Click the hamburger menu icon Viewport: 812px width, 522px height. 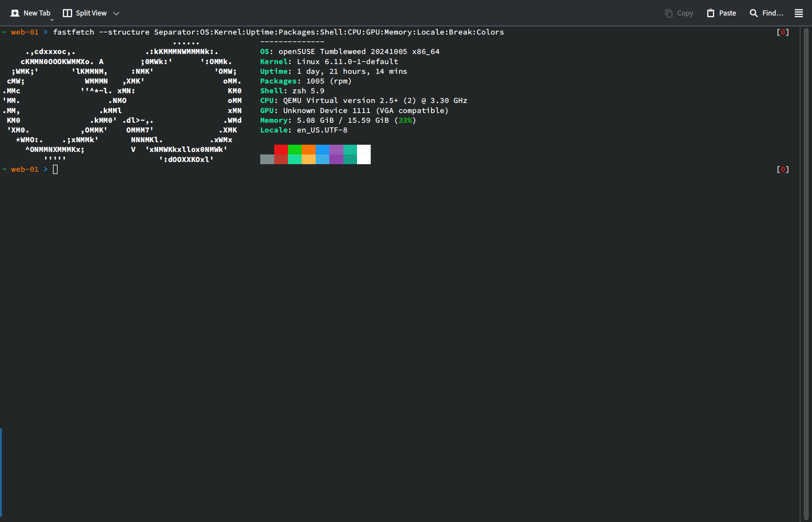point(799,13)
